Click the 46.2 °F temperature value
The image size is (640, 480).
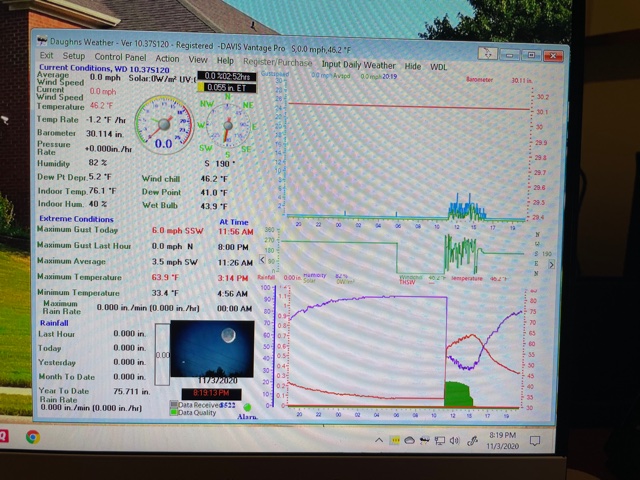(x=101, y=105)
